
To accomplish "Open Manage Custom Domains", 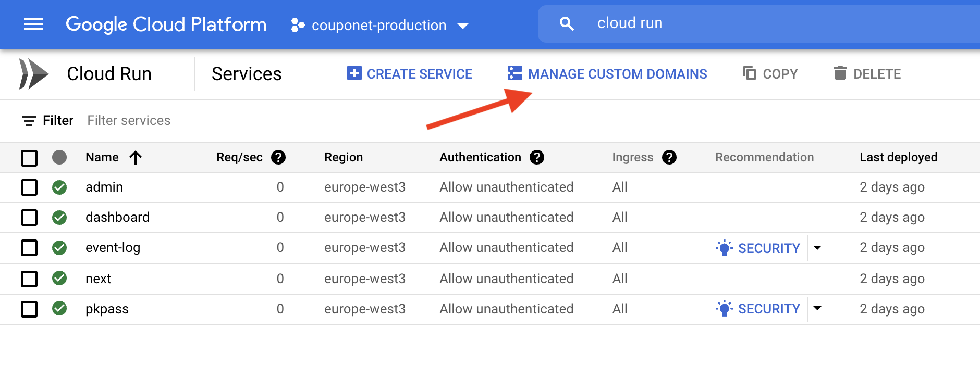I will (607, 74).
